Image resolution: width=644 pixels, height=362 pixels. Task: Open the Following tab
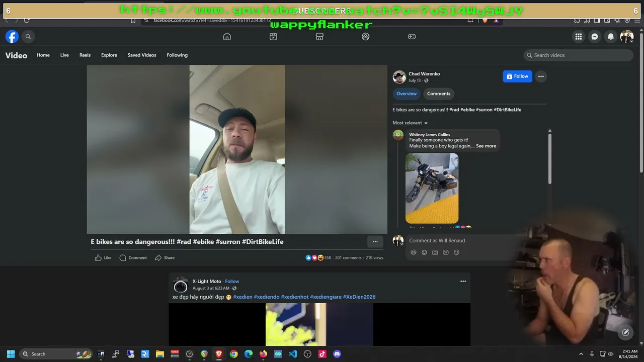click(x=177, y=55)
